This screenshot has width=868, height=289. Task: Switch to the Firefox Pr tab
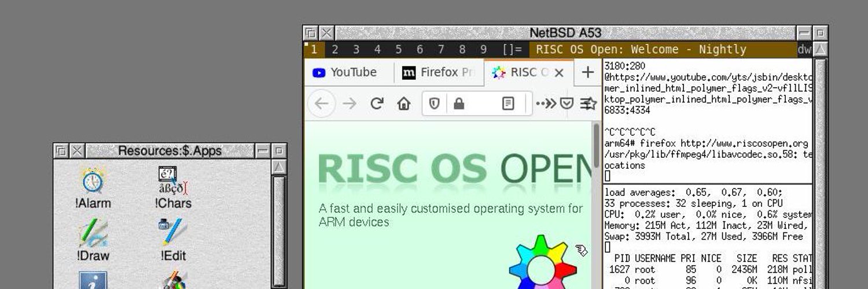440,72
